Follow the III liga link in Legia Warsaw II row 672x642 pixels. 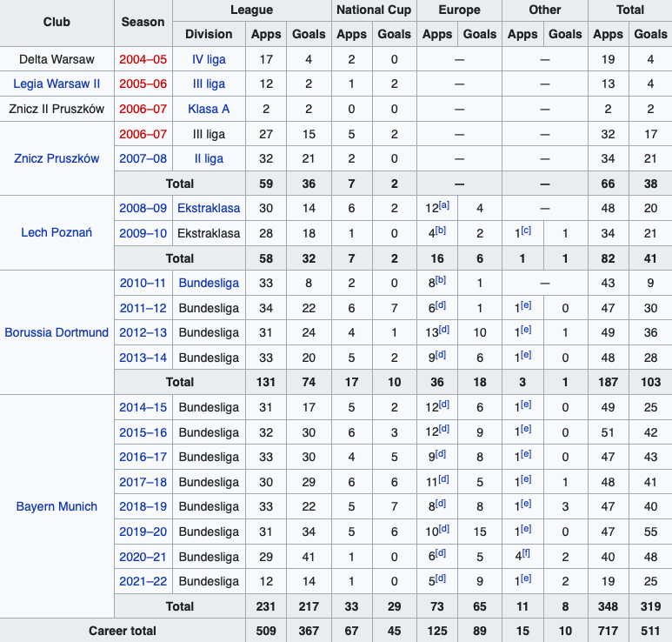(209, 84)
